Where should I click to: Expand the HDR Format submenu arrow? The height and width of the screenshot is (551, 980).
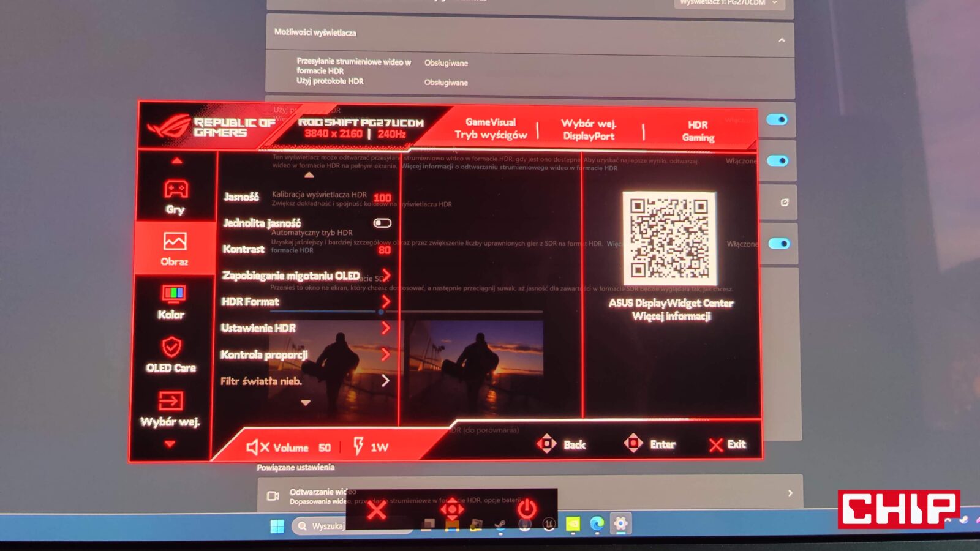tap(386, 301)
